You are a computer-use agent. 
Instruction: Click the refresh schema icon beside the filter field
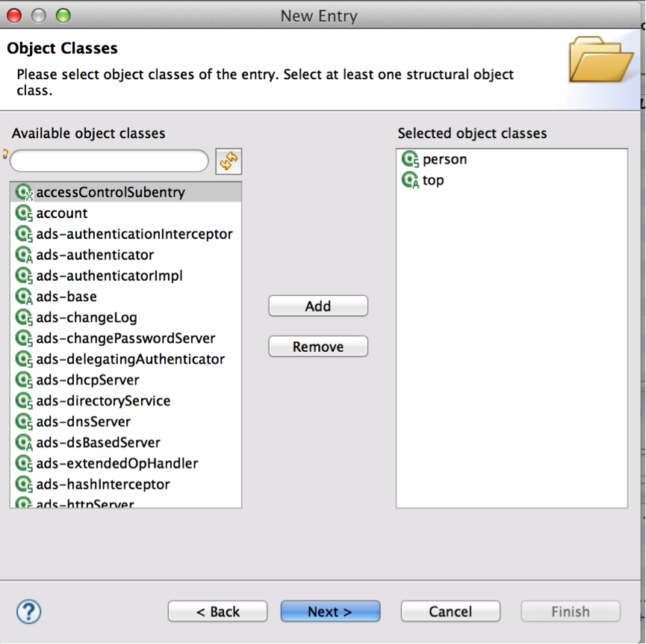[x=229, y=161]
